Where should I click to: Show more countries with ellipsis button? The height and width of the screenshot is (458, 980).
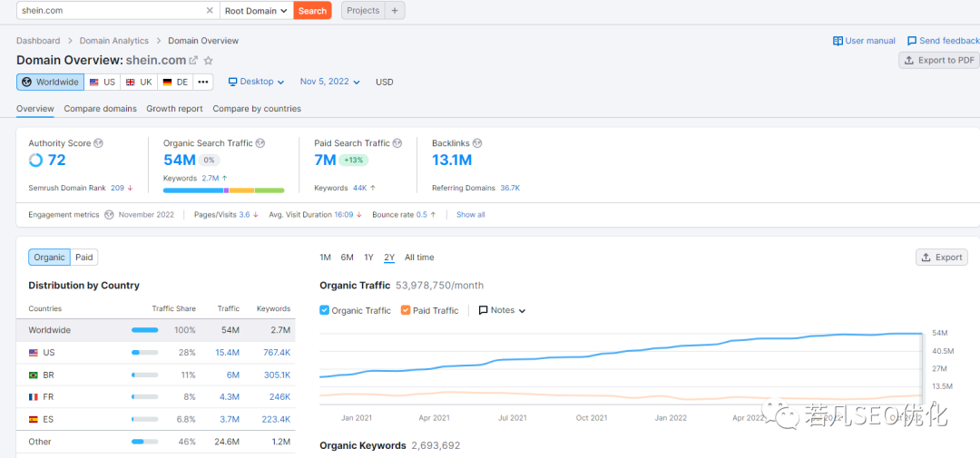point(202,82)
